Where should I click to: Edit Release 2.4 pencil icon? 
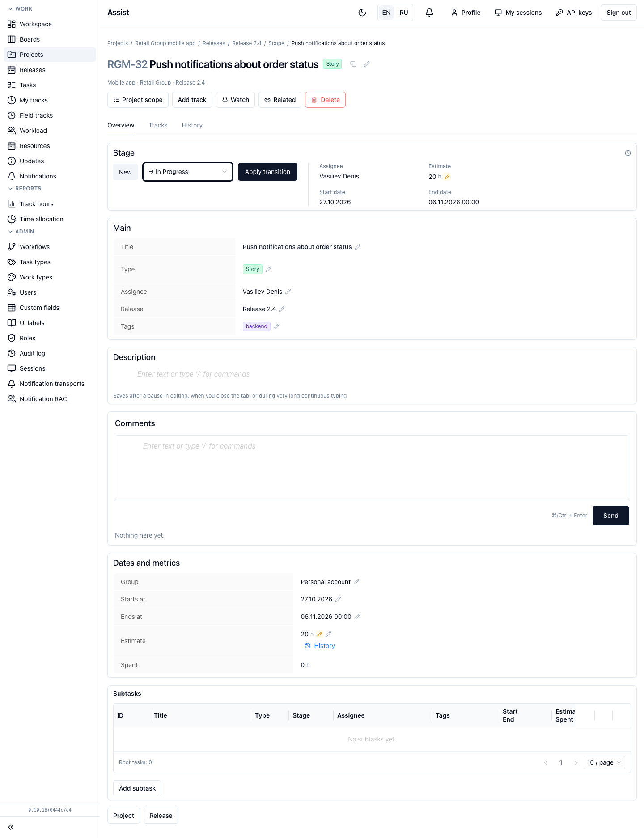click(x=282, y=309)
